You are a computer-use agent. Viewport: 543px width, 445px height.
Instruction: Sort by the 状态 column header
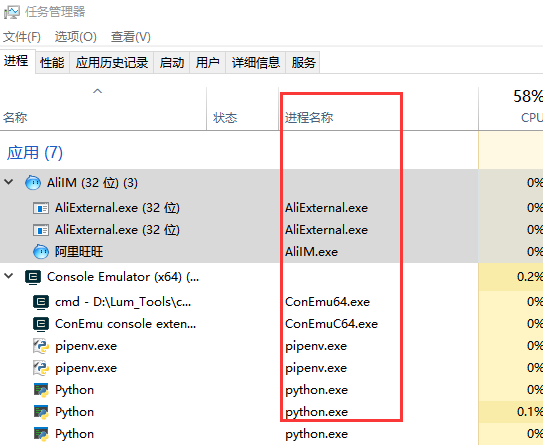click(242, 109)
